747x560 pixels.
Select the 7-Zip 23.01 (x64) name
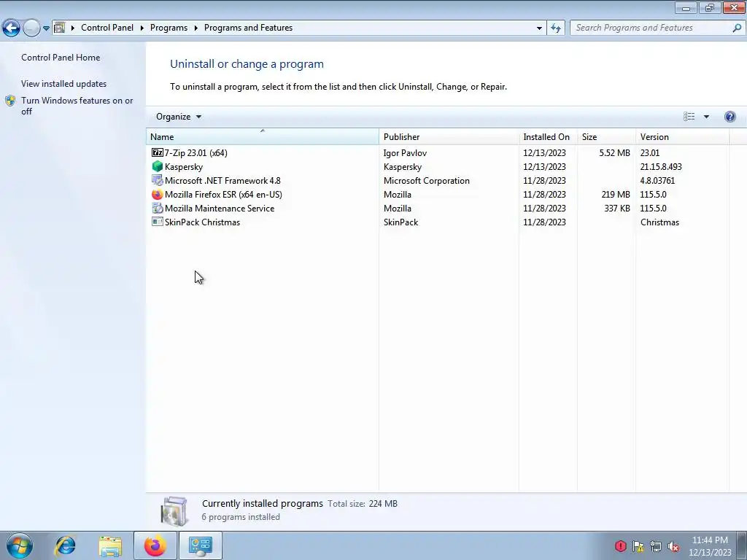(196, 153)
